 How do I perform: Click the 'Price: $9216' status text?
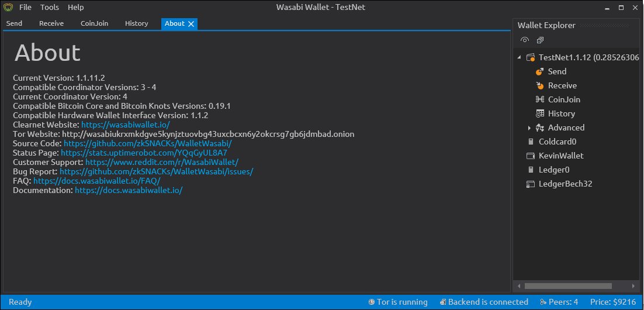613,302
